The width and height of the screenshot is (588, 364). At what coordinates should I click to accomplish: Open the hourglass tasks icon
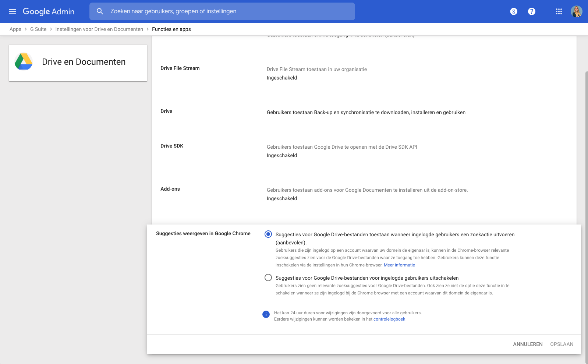pyautogui.click(x=514, y=11)
